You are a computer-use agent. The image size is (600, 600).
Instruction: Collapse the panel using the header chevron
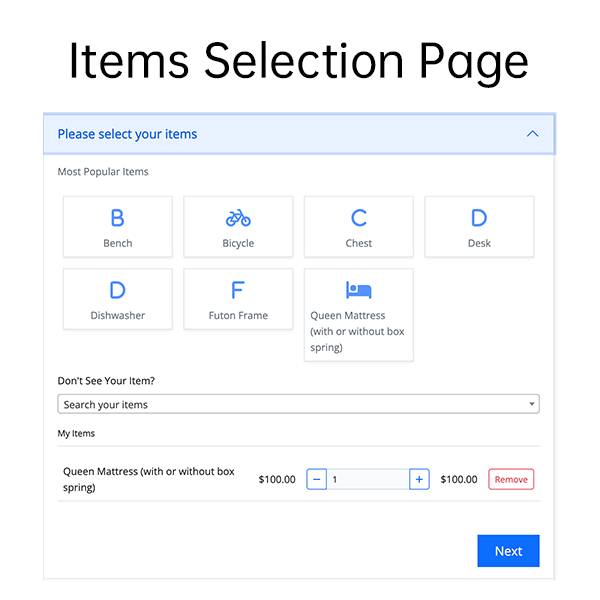pyautogui.click(x=532, y=134)
